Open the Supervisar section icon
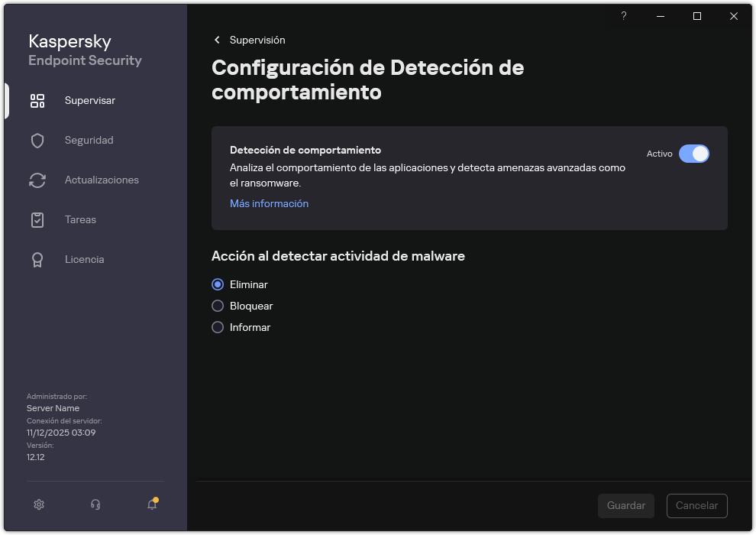 point(37,100)
